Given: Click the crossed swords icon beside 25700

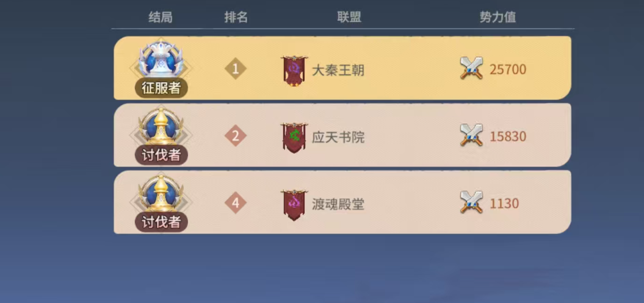Looking at the screenshot, I should coord(471,68).
